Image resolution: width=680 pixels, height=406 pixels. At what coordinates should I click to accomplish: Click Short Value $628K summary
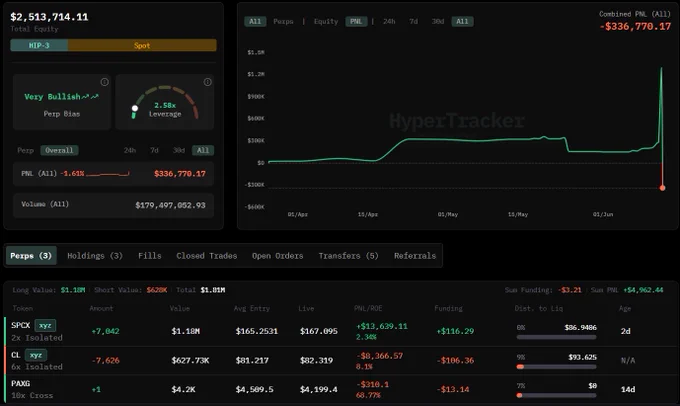pyautogui.click(x=157, y=290)
